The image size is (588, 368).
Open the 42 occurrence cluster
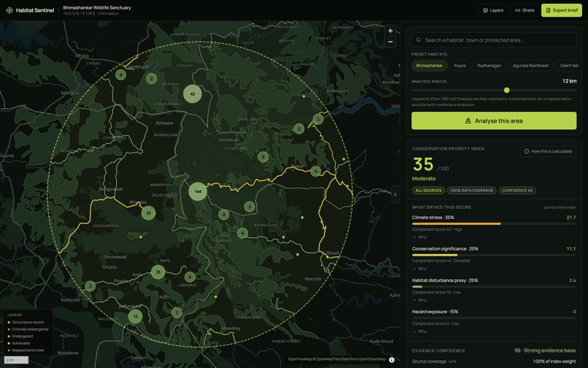pos(193,94)
